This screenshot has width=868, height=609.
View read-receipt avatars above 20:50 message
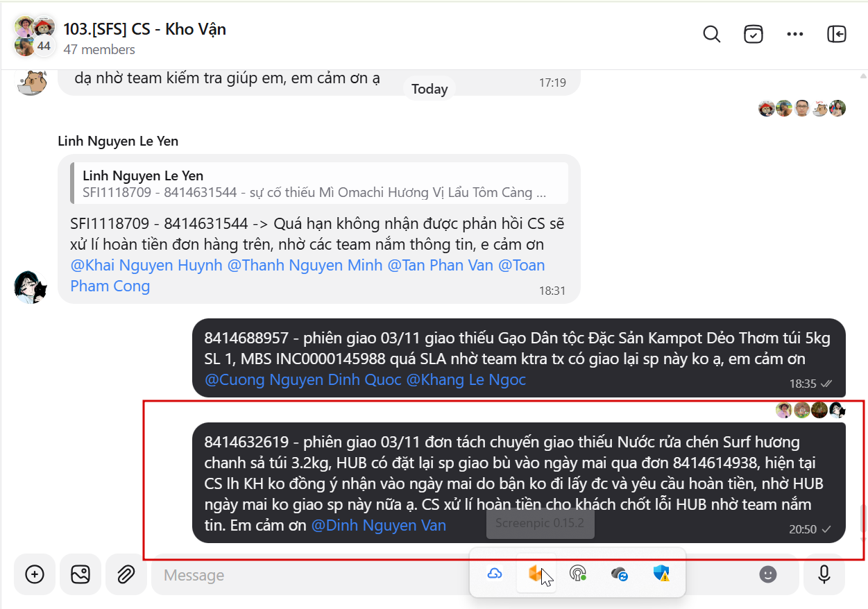[810, 410]
